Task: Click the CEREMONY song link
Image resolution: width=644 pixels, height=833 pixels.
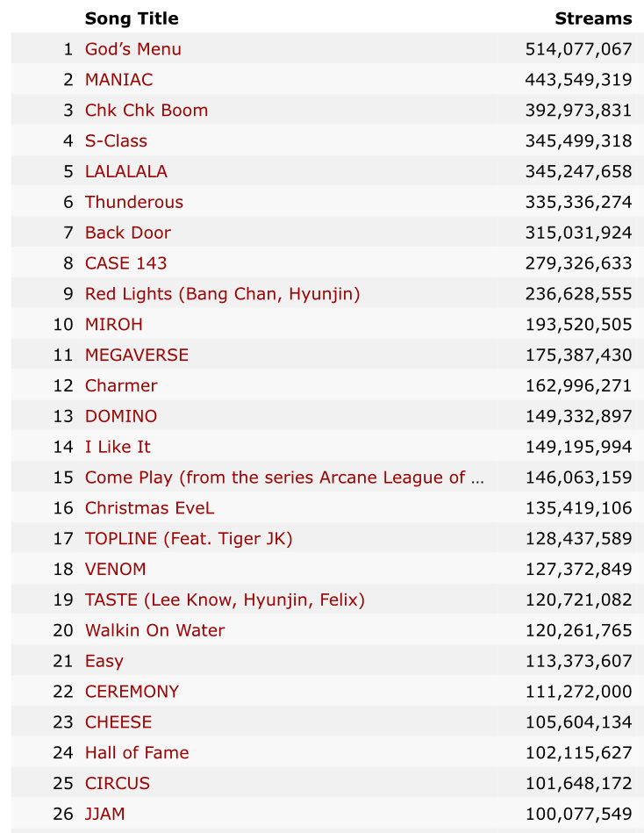Action: click(x=132, y=692)
